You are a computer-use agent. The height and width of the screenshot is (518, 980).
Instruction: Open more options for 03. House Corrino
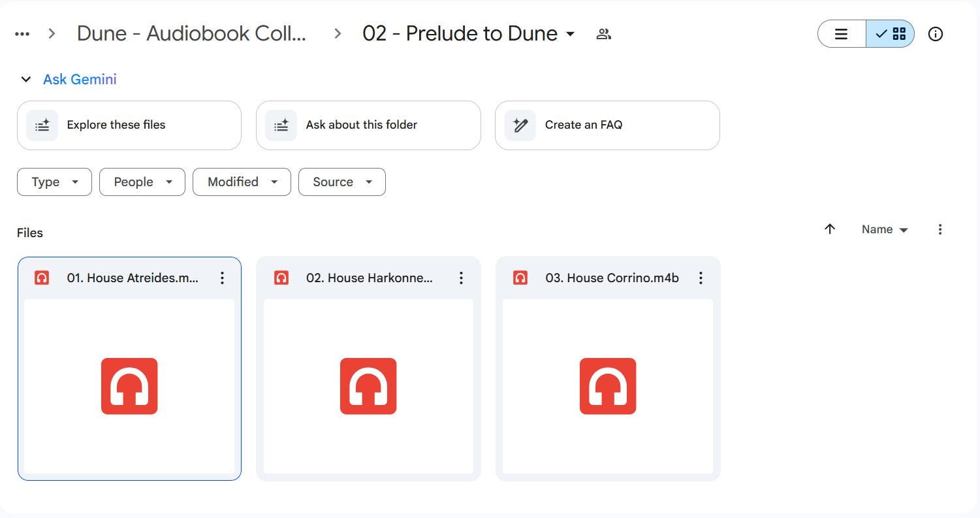tap(700, 278)
